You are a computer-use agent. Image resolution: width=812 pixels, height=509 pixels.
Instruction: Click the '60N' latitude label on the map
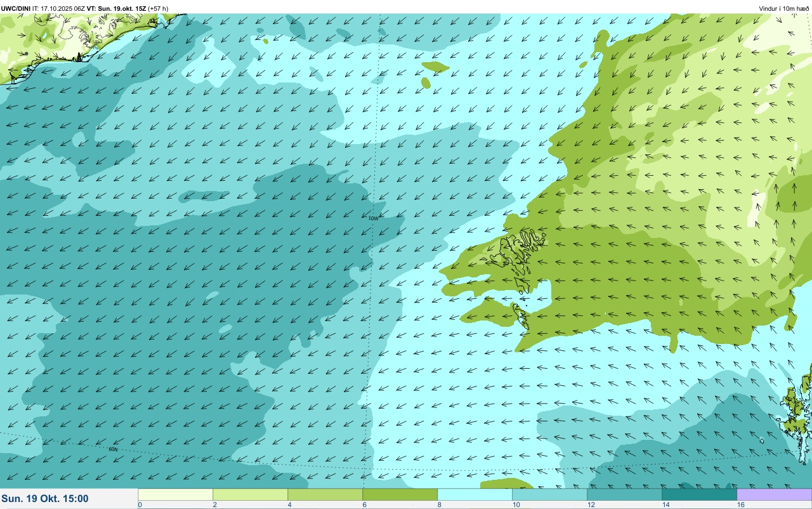click(x=113, y=449)
